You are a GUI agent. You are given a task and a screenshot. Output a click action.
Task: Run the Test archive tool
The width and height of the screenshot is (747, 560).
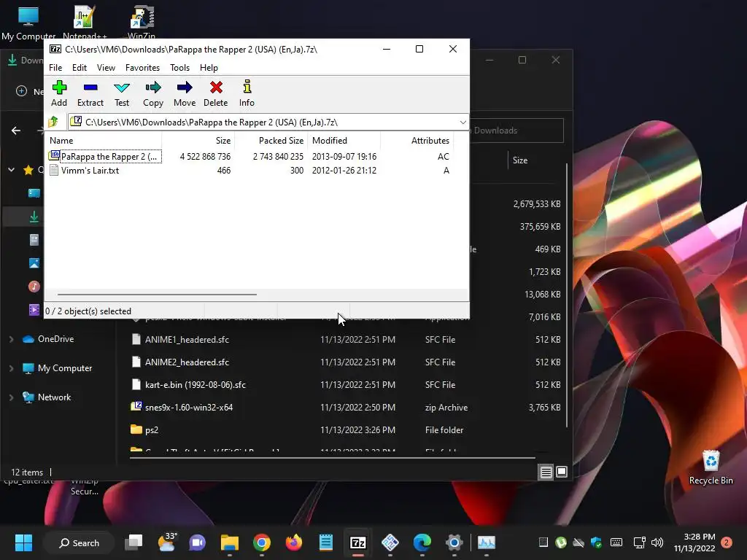click(122, 93)
